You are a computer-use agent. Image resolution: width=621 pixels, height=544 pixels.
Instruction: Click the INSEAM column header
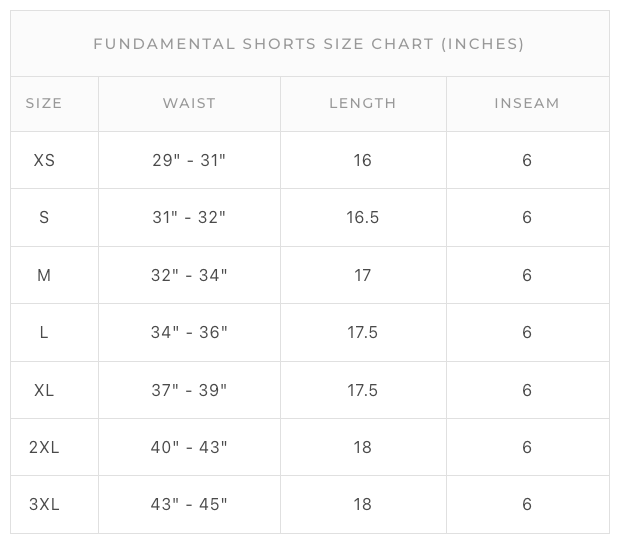click(527, 103)
